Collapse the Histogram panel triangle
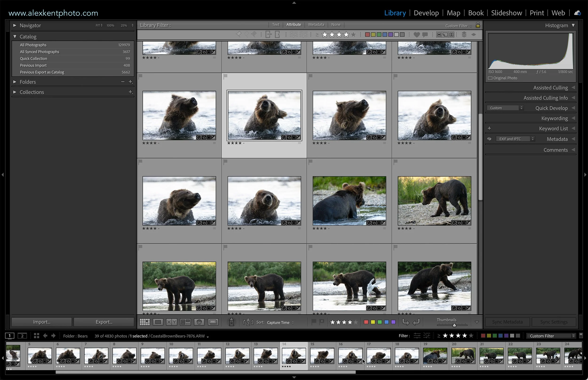The image size is (588, 380). [573, 25]
